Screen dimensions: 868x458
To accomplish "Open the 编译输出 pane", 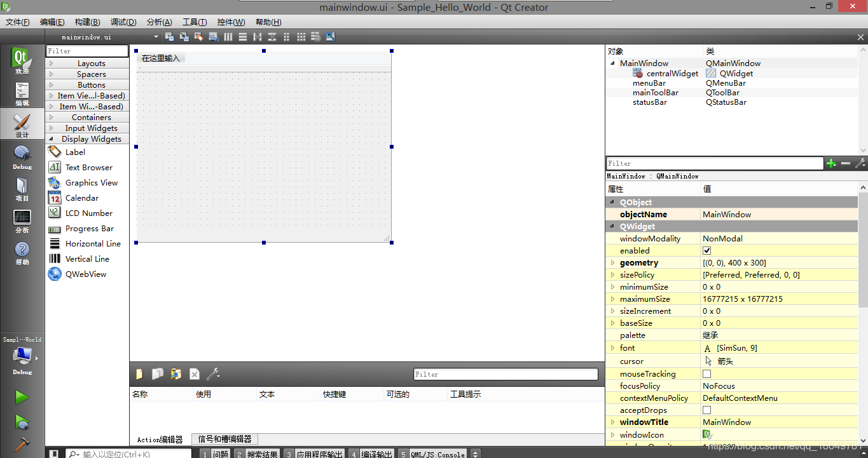I will pyautogui.click(x=371, y=454).
